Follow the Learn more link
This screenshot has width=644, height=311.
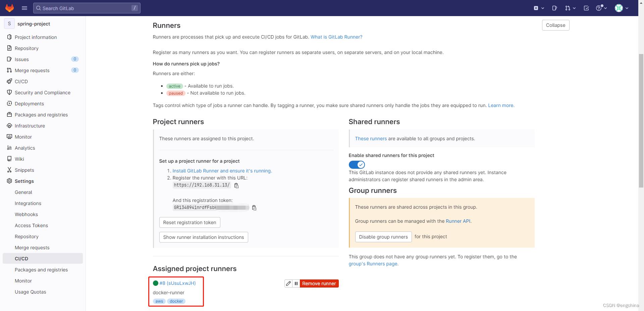tap(501, 105)
